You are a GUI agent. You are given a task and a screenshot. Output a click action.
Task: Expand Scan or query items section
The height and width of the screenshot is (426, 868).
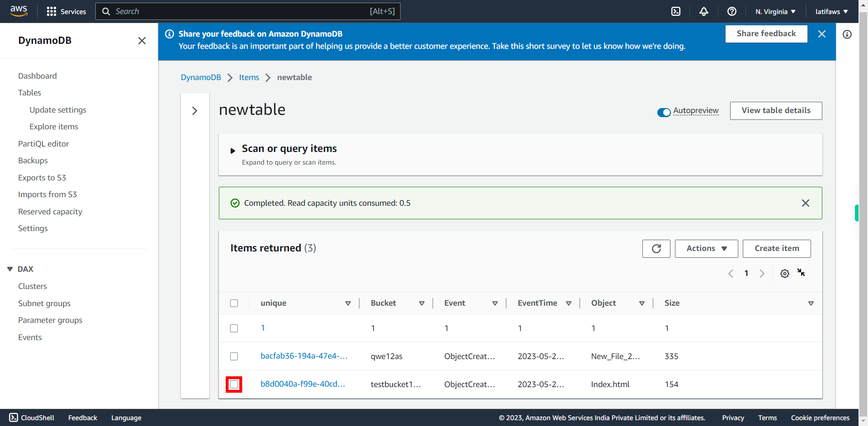(x=233, y=151)
